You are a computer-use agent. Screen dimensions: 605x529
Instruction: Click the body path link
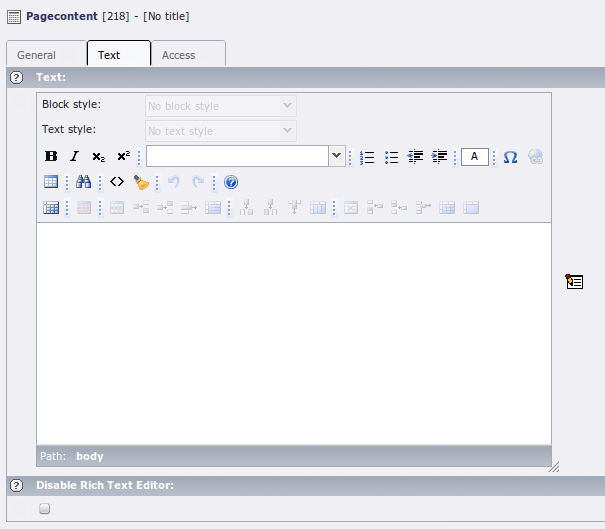coord(90,456)
